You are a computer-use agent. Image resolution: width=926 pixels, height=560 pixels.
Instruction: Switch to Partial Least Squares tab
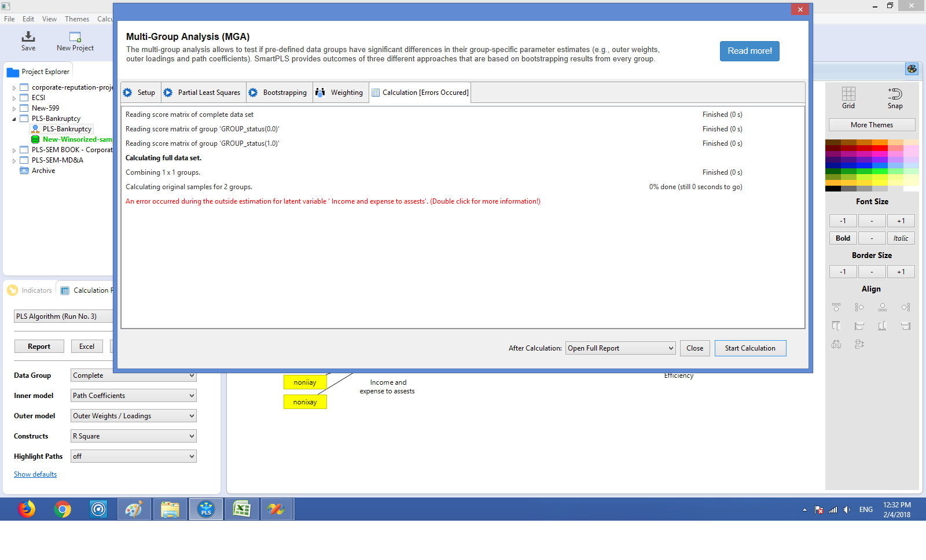[x=203, y=93]
